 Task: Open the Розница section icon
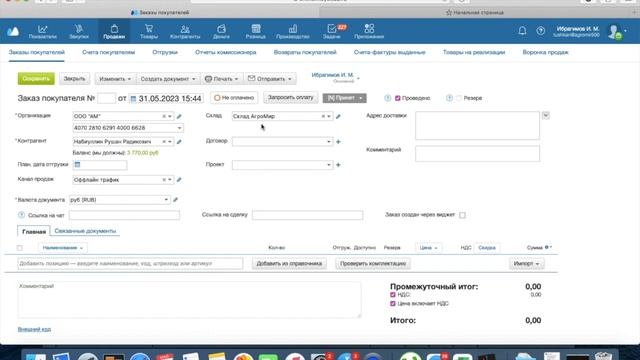point(256,31)
